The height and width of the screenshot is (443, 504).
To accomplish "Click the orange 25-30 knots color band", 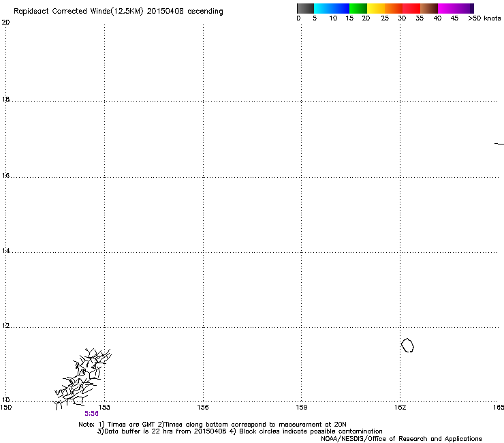I will [394, 8].
